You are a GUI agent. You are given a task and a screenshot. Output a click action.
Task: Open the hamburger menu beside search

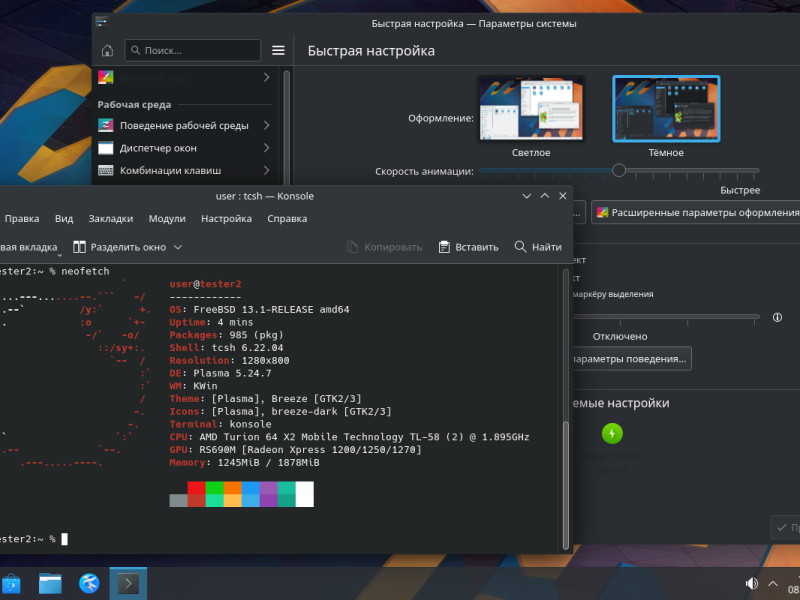tap(278, 51)
